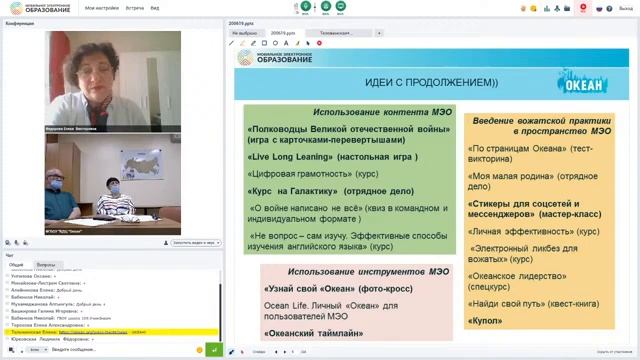Screen dimensions: 640x360
Task: Click the yellow emoji icon in top bar
Action: click(533, 8)
